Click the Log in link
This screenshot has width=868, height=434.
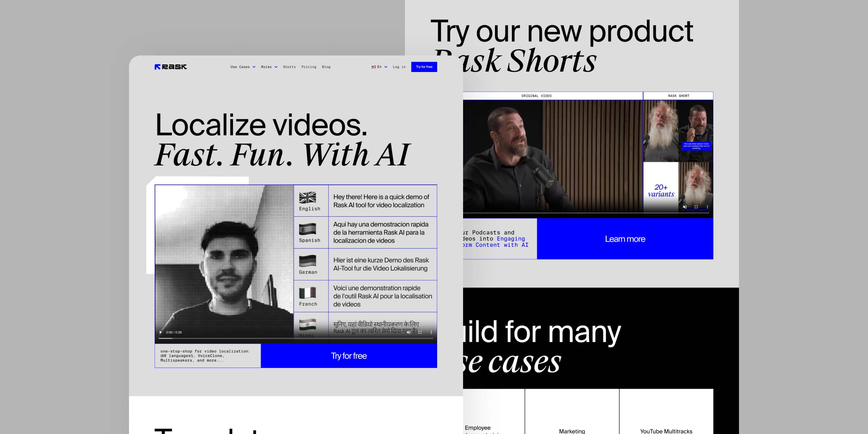pos(399,67)
